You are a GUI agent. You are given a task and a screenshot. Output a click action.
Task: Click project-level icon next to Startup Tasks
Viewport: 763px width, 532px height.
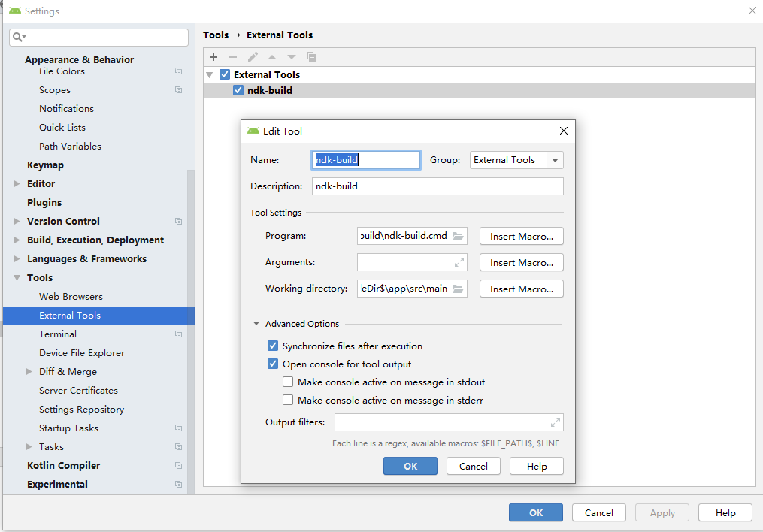pyautogui.click(x=179, y=428)
